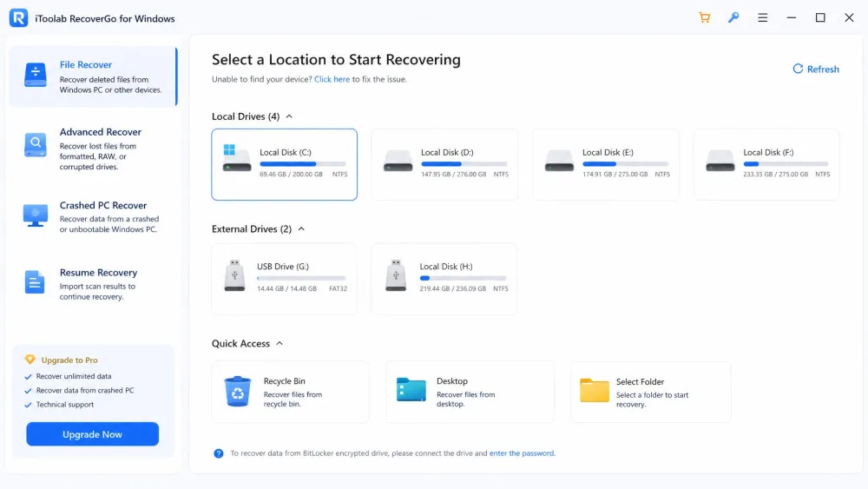Image resolution: width=868 pixels, height=489 pixels.
Task: Click the FAT32 file system label
Action: pyautogui.click(x=339, y=288)
